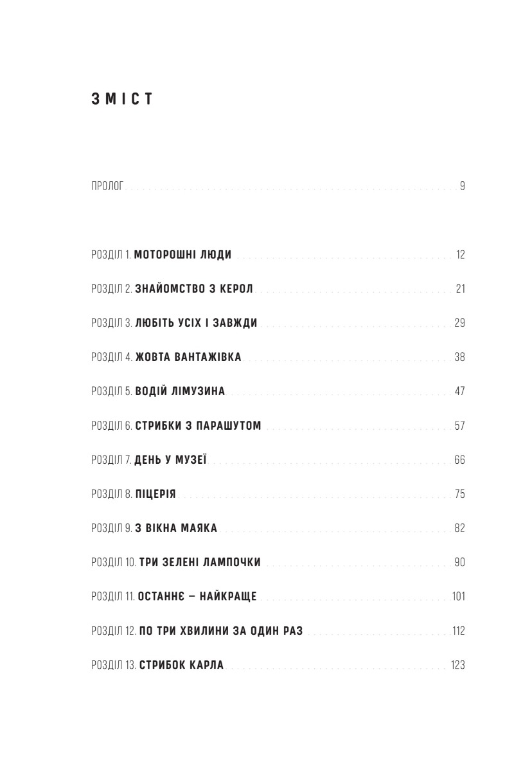Open chapter ДЕНЬ У МУЗЕЇ

click(278, 460)
